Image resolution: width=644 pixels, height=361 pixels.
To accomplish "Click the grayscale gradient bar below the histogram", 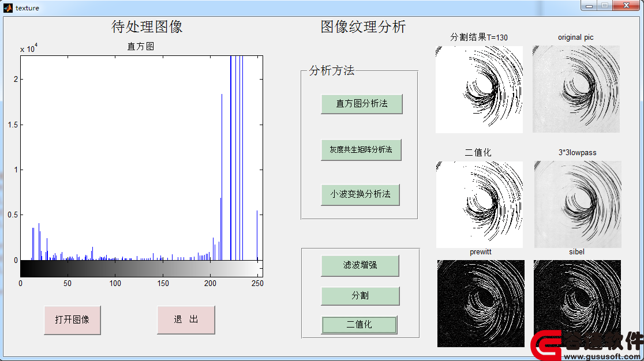I will point(142,269).
